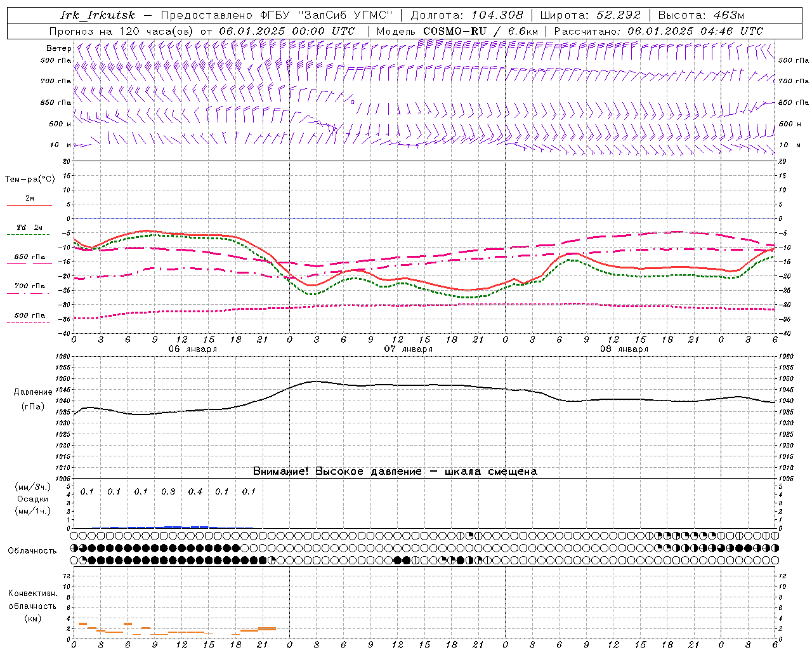812x650 pixels.
Task: Click the 06 января date label
Action: 192,349
